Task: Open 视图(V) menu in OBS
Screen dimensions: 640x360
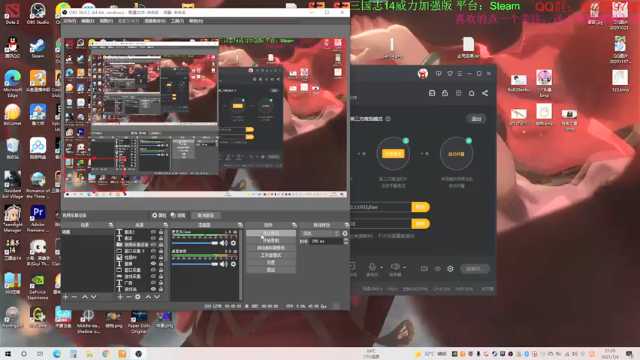Action: pos(106,21)
